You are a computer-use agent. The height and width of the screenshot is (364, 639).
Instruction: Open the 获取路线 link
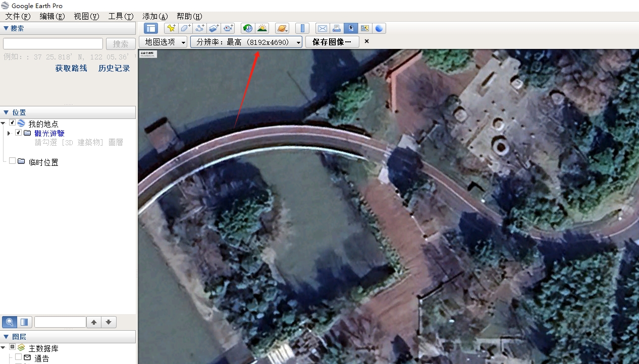(71, 69)
